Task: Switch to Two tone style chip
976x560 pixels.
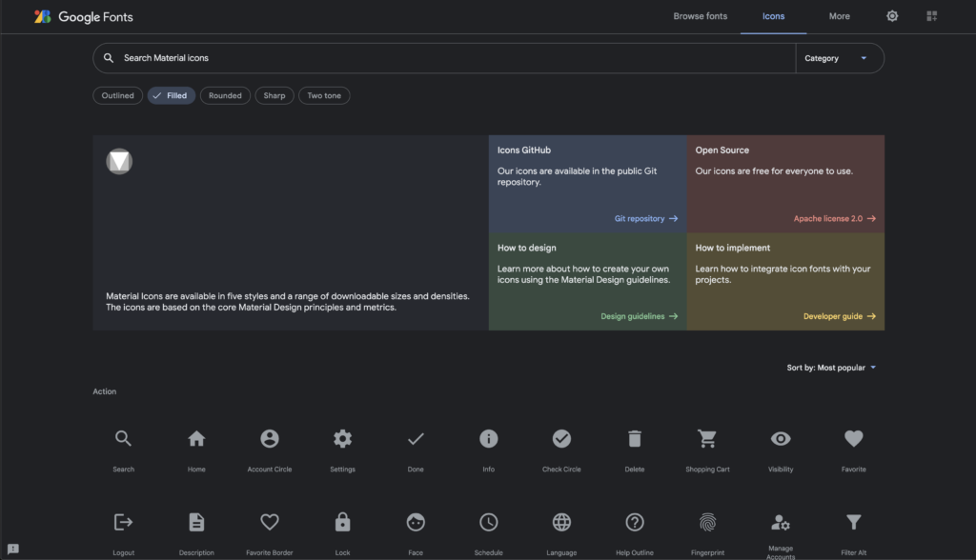Action: (x=324, y=95)
